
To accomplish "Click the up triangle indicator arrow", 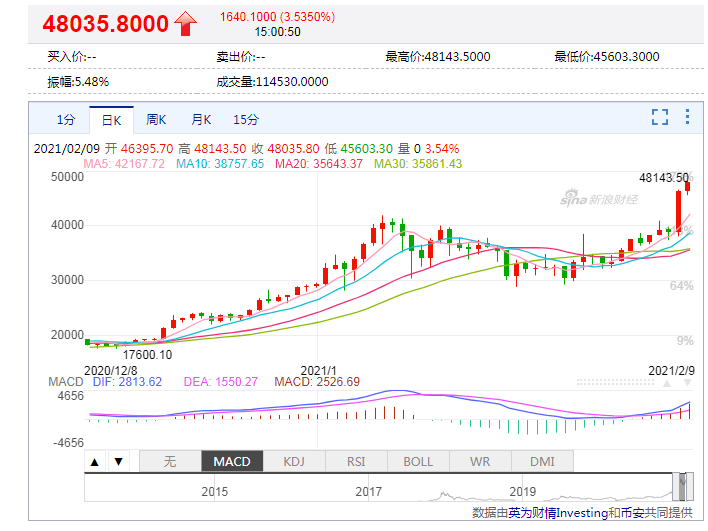I will [95, 461].
